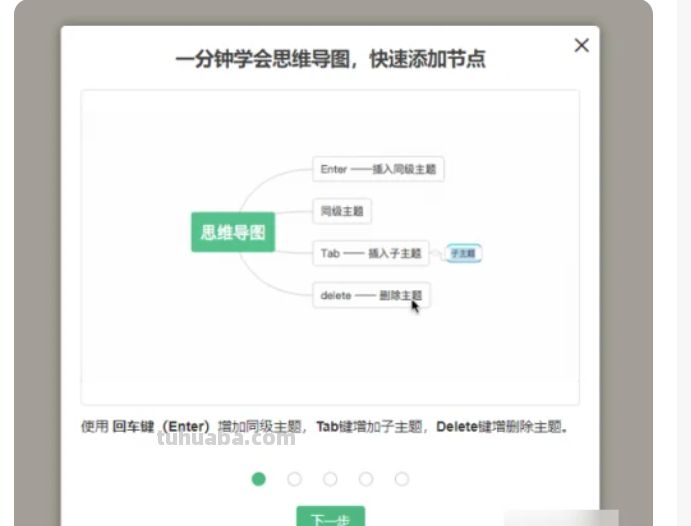Screen dimensions: 691x526
Task: Select the first green pagination dot
Action: pyautogui.click(x=259, y=479)
